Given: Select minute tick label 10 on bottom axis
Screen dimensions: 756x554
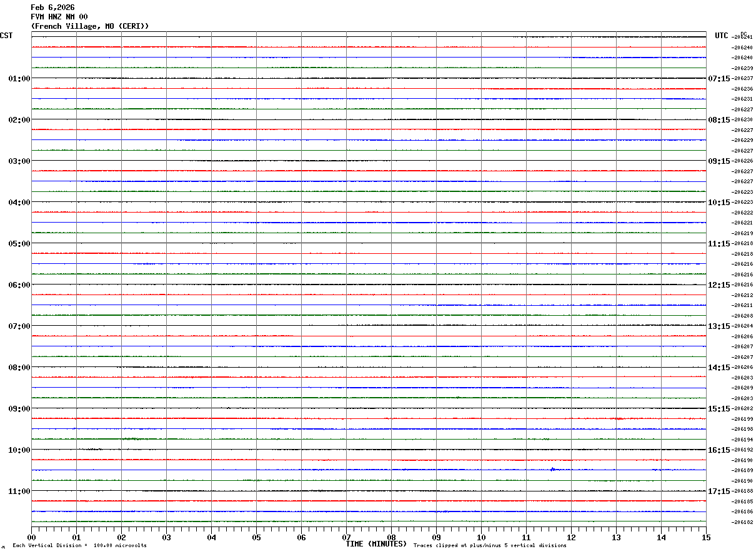Looking at the screenshot, I should [x=481, y=537].
